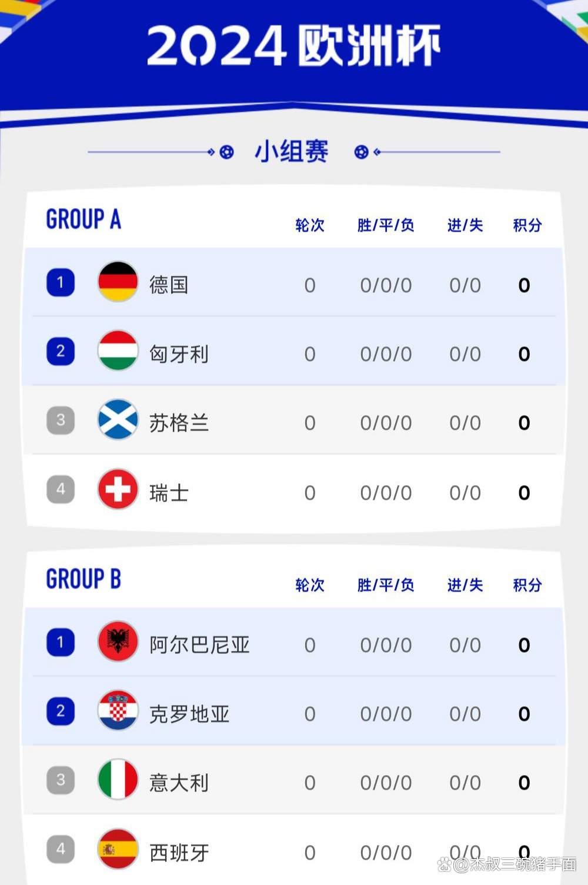Tap the rank 1 badge in Group A
This screenshot has width=588, height=885.
click(61, 282)
